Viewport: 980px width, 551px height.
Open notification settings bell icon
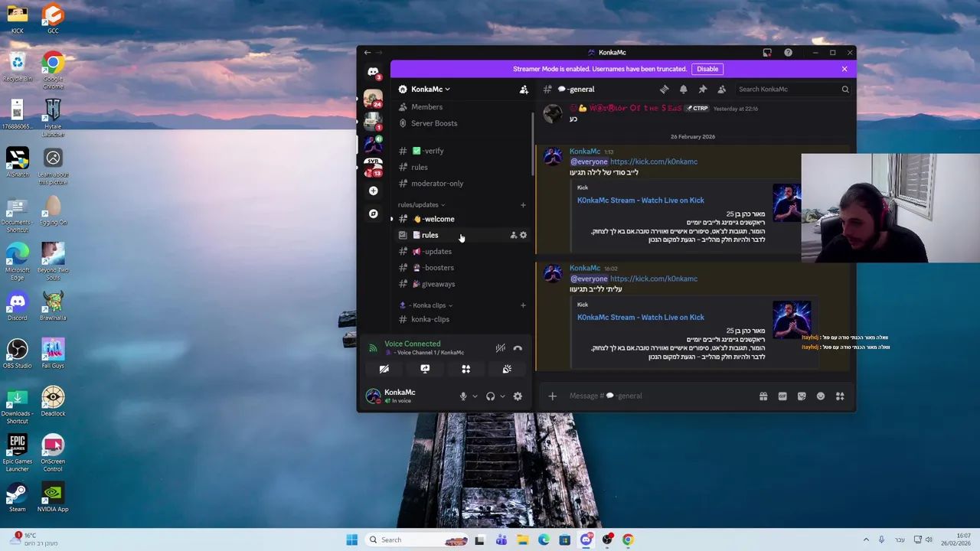(x=683, y=90)
